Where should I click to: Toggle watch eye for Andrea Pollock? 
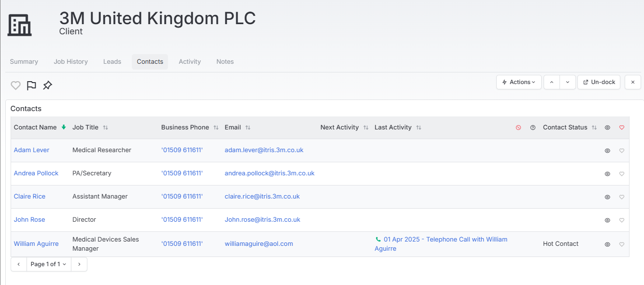click(607, 174)
